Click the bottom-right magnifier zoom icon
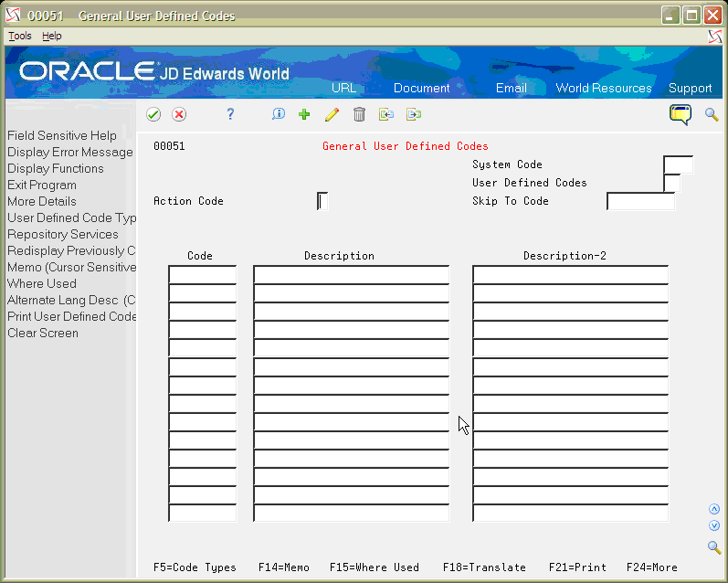Screen dimensions: 728x583 (x=714, y=547)
